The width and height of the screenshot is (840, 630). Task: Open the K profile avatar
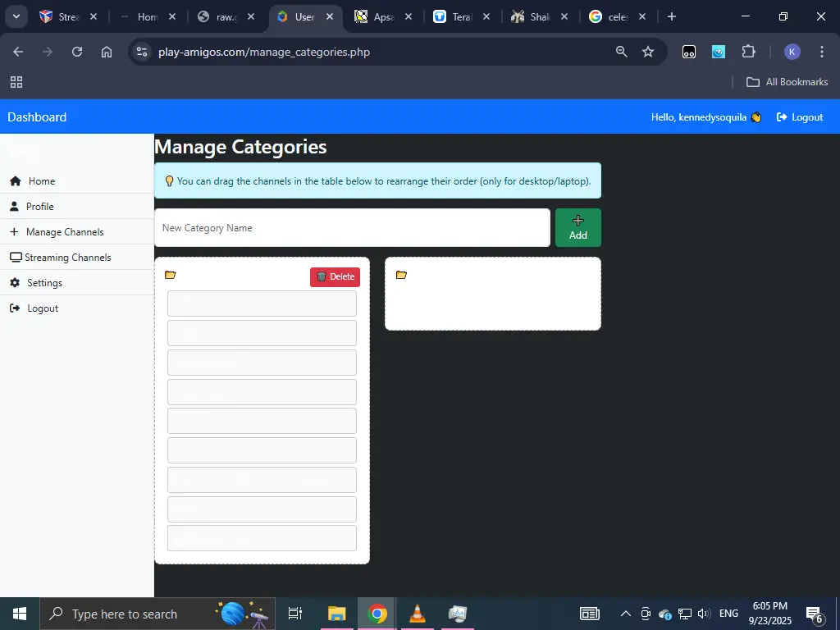tap(792, 52)
